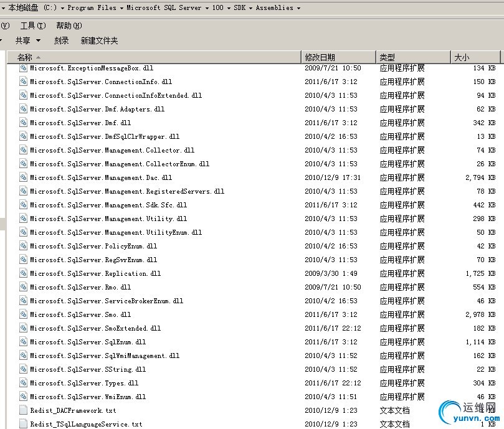This screenshot has height=429, width=504.
Task: Click the icon of Microsoft.SqlServer.Dmf.Adapters.dll
Action: tap(23, 109)
